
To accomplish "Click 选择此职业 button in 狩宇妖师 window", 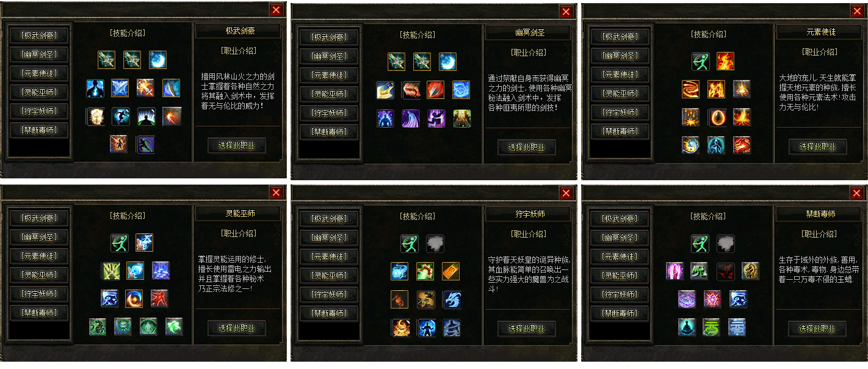I will click(x=527, y=329).
